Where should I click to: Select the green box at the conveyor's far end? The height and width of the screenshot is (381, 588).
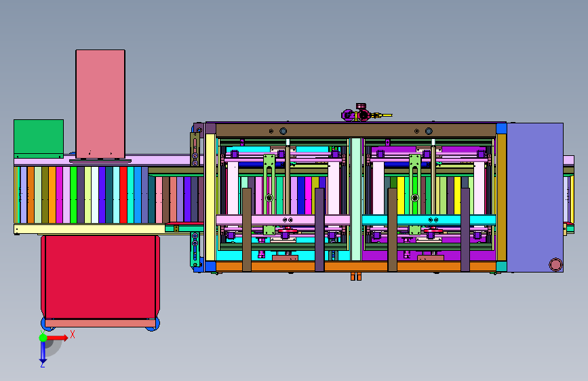click(x=39, y=138)
